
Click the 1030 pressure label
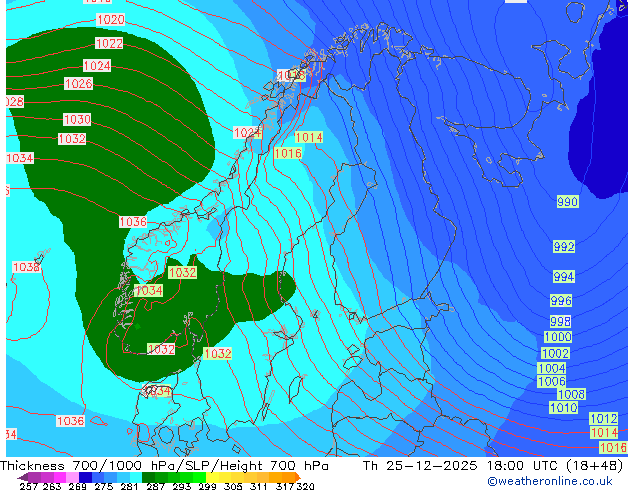coord(77,119)
